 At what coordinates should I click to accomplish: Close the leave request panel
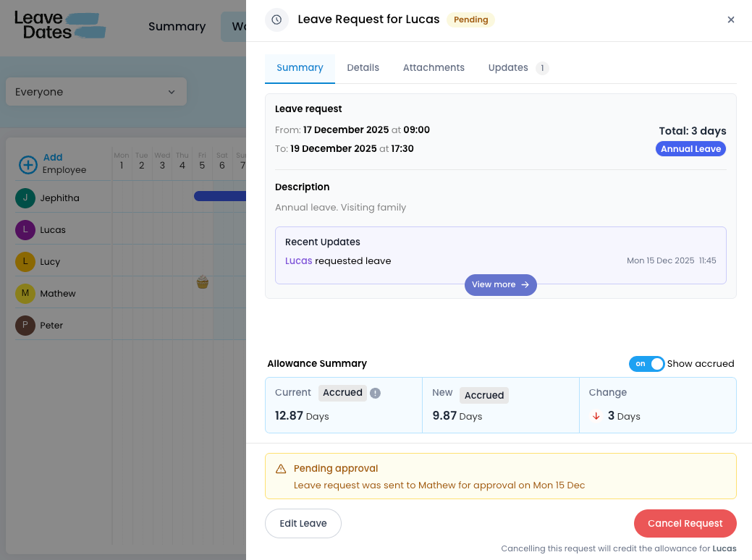(731, 20)
